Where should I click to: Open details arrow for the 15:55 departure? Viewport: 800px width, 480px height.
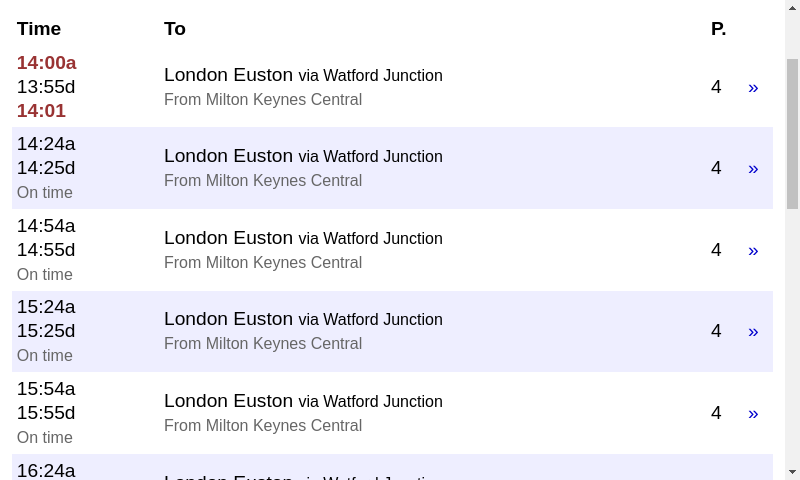[753, 414]
